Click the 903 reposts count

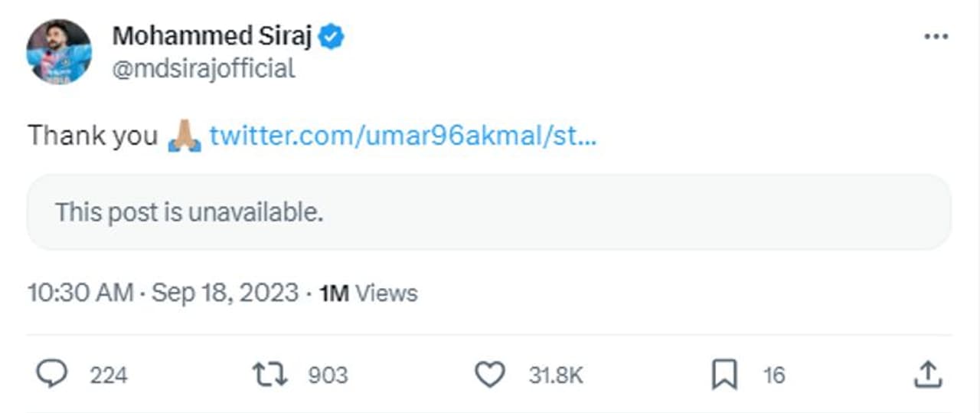328,375
